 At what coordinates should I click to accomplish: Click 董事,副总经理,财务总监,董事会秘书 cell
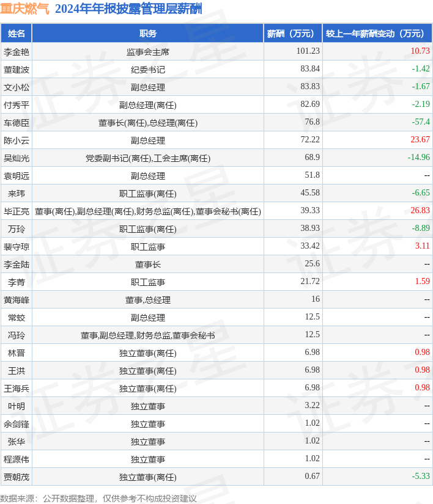[147, 335]
